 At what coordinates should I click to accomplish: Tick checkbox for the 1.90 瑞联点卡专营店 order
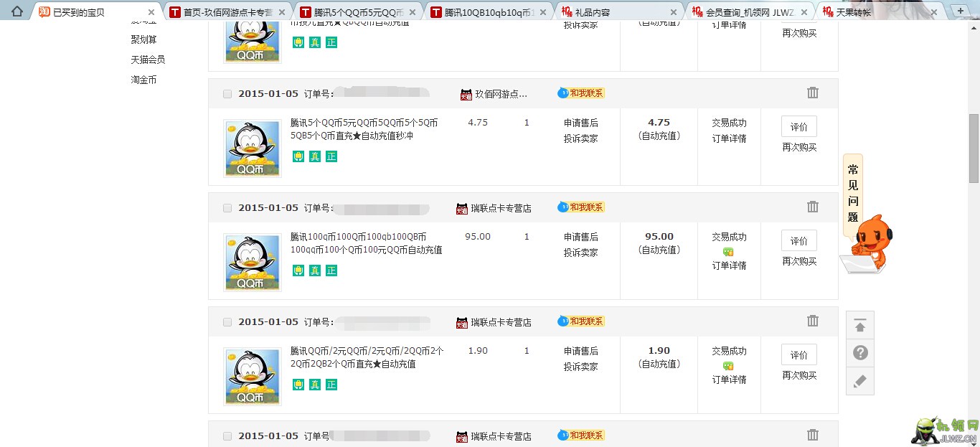(227, 322)
